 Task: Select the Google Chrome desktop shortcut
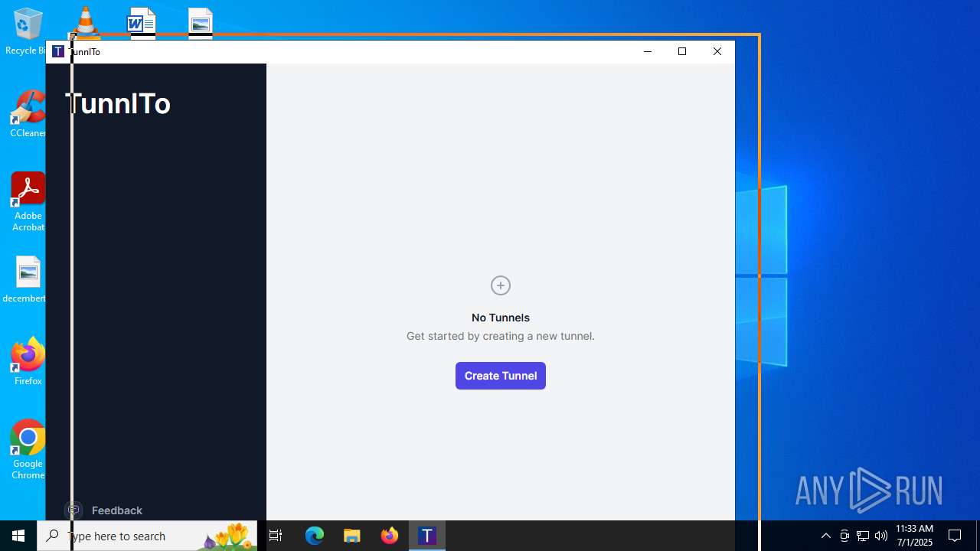coord(28,450)
